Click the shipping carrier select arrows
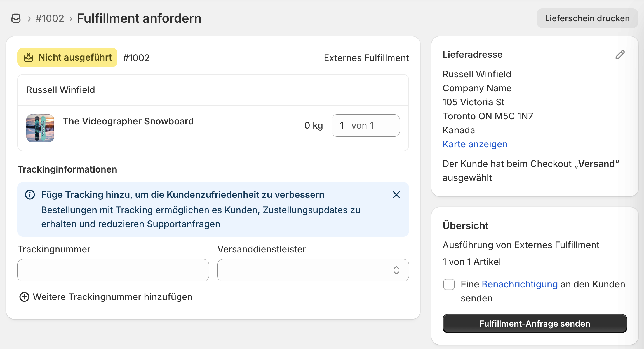This screenshot has width=644, height=349. 396,270
